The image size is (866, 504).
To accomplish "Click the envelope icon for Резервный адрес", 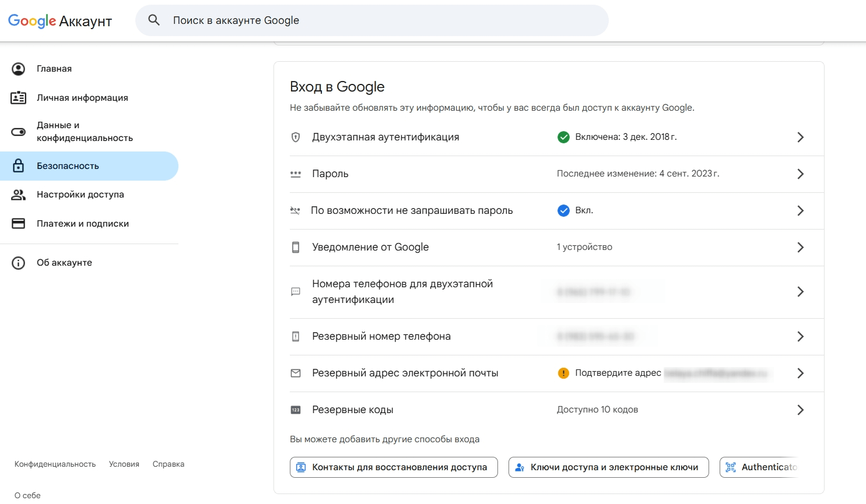I will [x=296, y=373].
